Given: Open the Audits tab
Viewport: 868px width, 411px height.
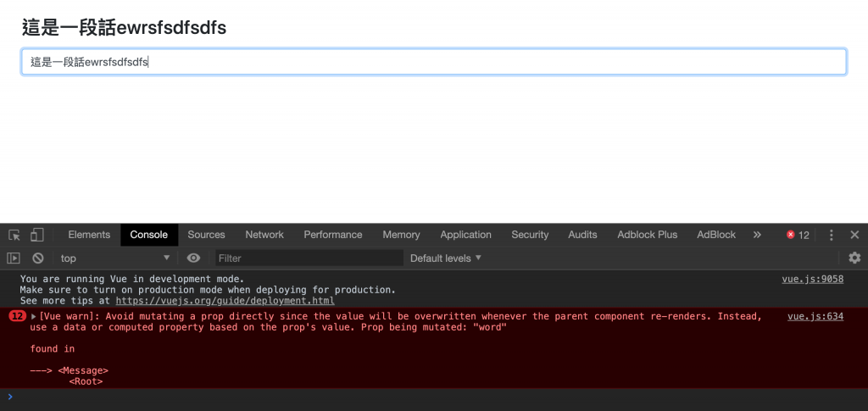Looking at the screenshot, I should [x=582, y=235].
